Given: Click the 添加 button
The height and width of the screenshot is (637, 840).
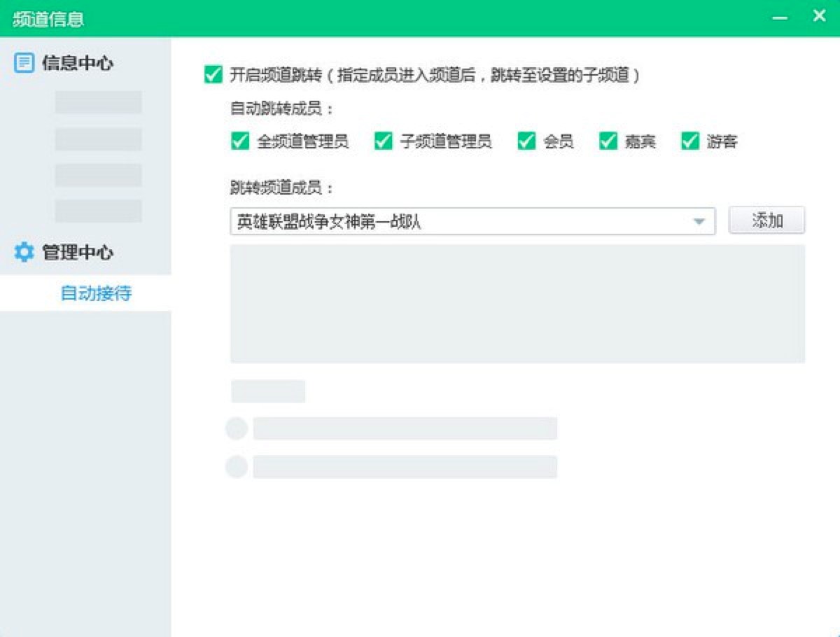Looking at the screenshot, I should [x=767, y=220].
